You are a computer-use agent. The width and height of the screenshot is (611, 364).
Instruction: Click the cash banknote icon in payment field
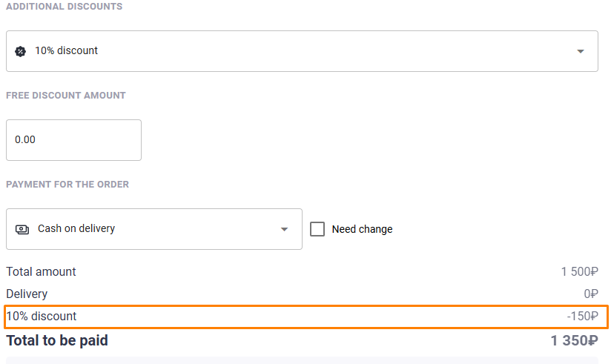(x=22, y=229)
